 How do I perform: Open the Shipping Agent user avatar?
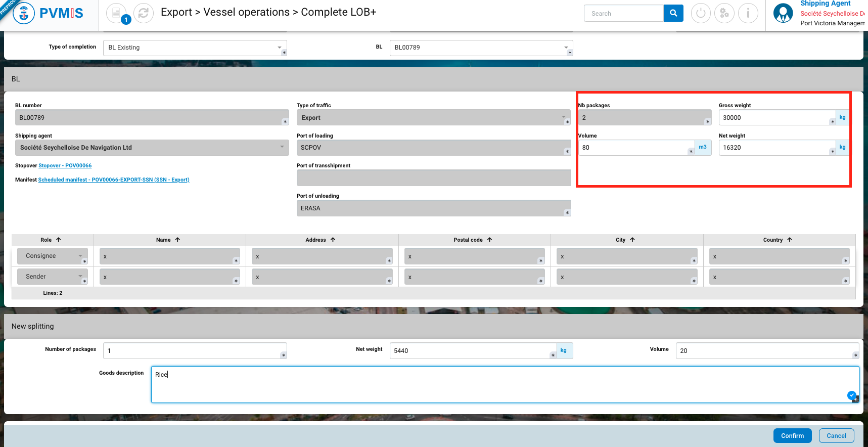point(783,13)
